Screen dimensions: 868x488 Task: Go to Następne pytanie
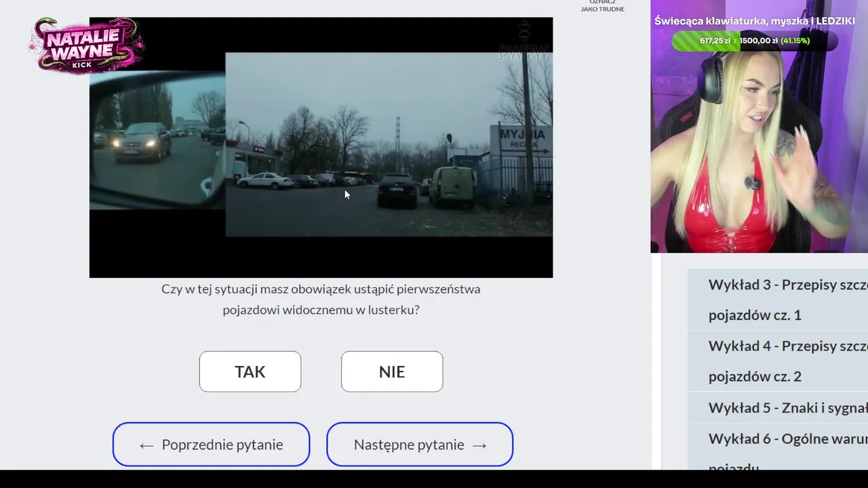420,445
